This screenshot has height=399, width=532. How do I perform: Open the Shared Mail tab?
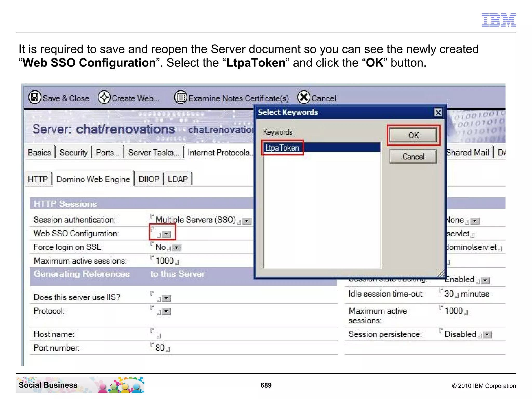click(468, 152)
